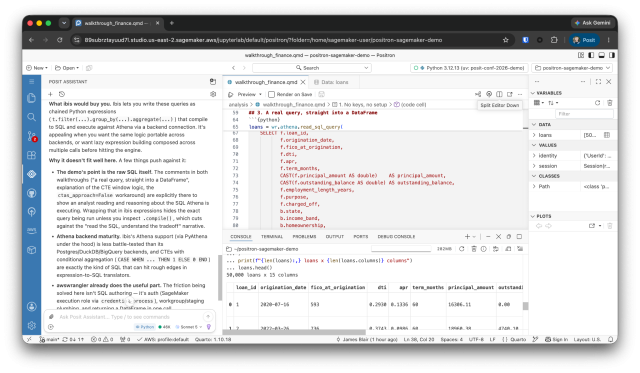Toggle secondary side bar layout button
The width and height of the screenshot is (640, 373).
611,55
